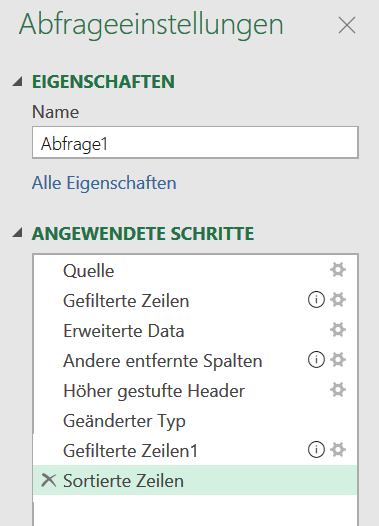379x526 pixels.
Task: Open gear settings for Erweiterte Data step
Action: pyautogui.click(x=338, y=330)
